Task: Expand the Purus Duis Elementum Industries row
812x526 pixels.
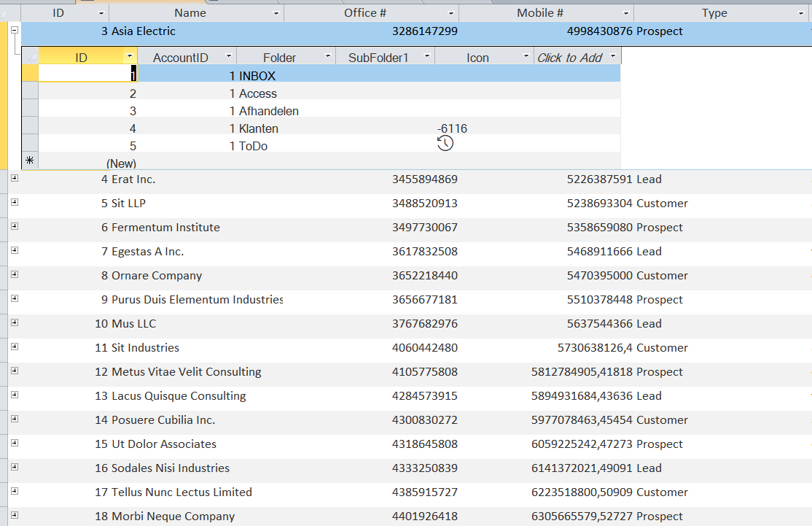Action: point(15,298)
